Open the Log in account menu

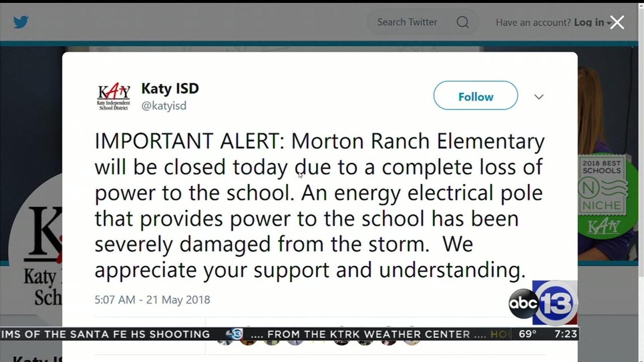tap(589, 23)
